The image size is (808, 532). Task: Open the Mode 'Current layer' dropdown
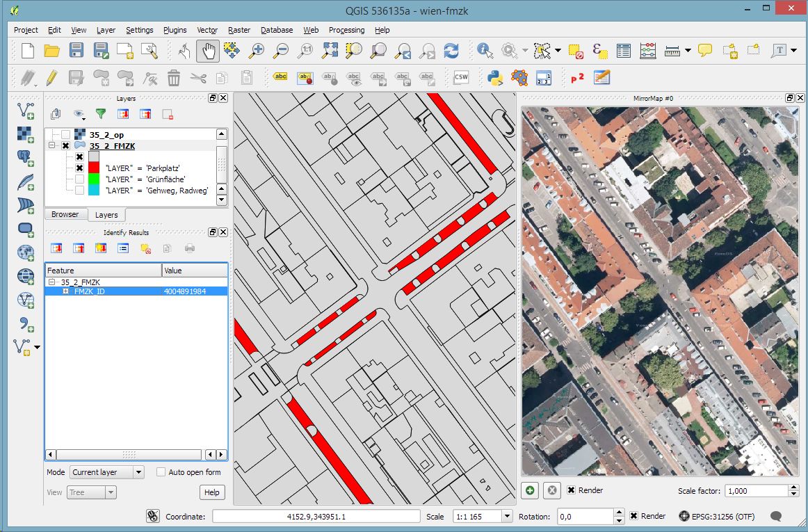point(106,472)
